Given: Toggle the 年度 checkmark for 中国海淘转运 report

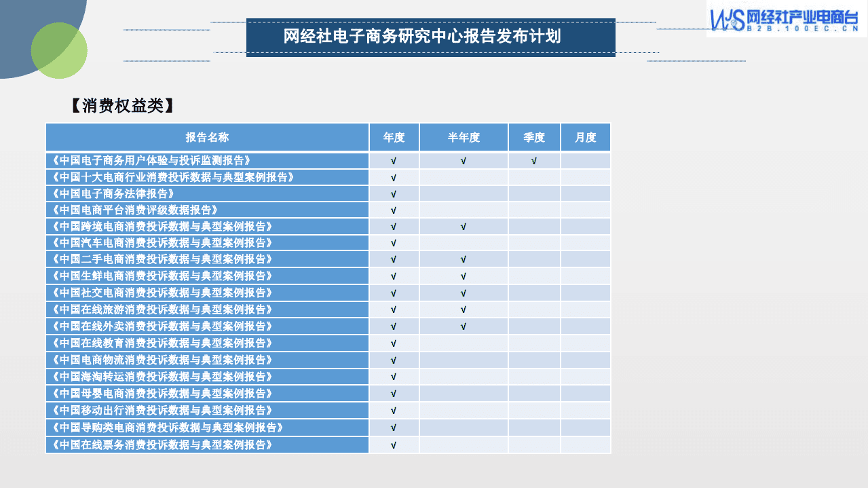Looking at the screenshot, I should (x=392, y=377).
